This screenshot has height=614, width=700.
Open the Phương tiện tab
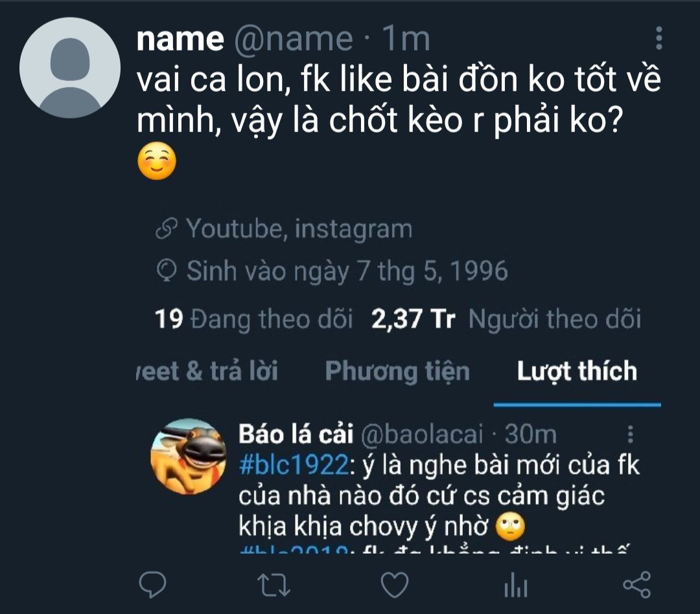click(397, 372)
